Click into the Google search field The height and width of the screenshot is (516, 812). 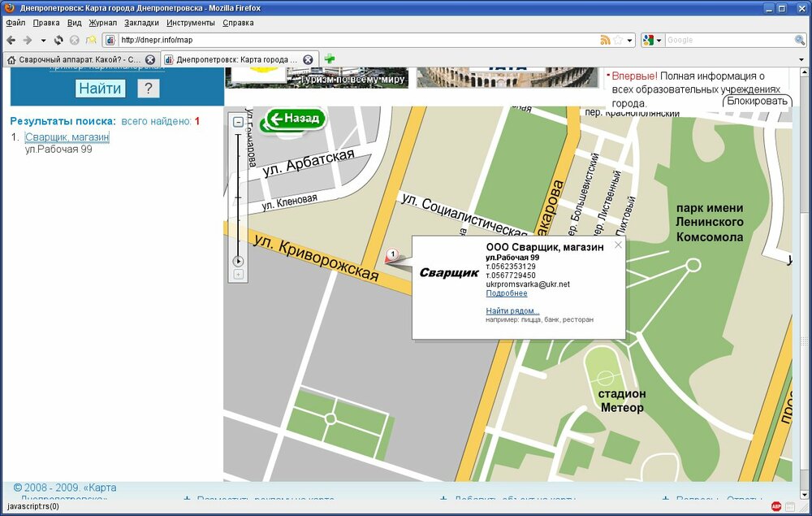coord(728,40)
